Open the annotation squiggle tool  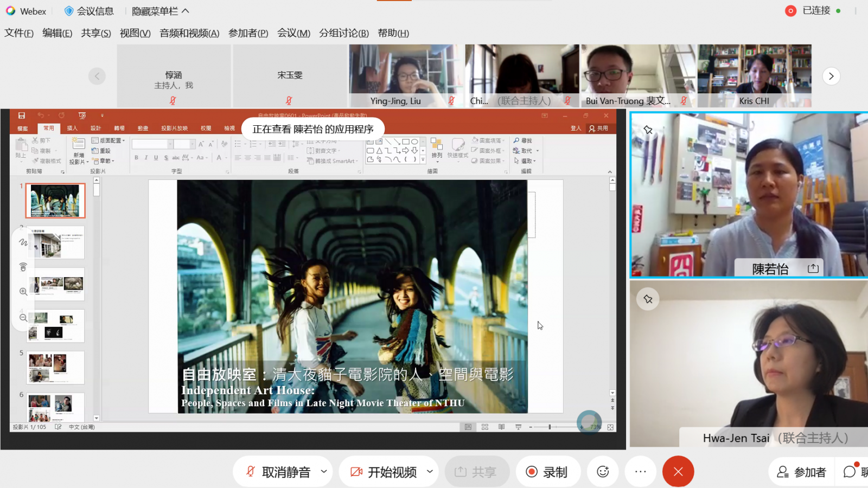click(23, 242)
